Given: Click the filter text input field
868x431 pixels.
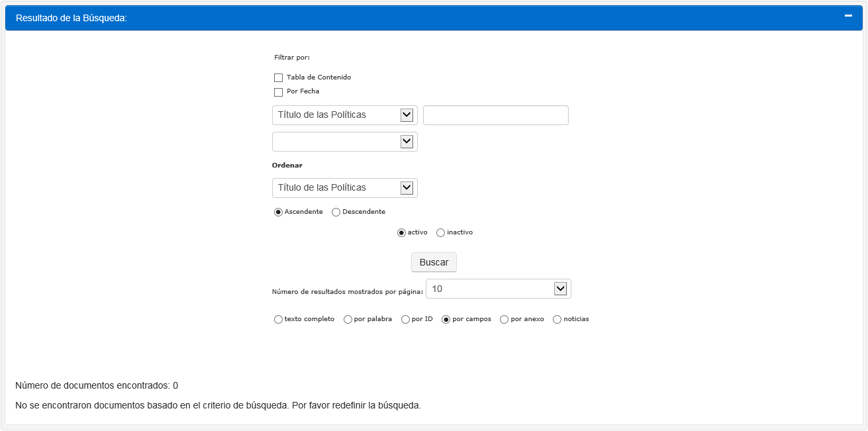Looking at the screenshot, I should pyautogui.click(x=495, y=115).
